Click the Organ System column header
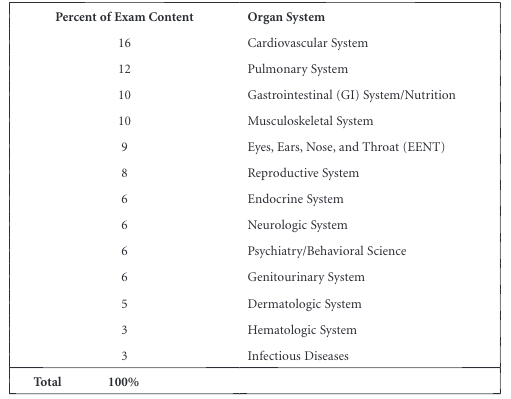Viewport: 511px width, 399px height. click(x=286, y=17)
